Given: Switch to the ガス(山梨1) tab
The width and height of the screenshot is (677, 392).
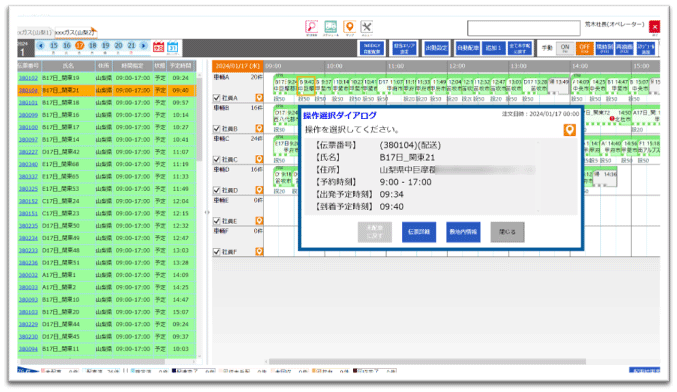Looking at the screenshot, I should tap(35, 32).
